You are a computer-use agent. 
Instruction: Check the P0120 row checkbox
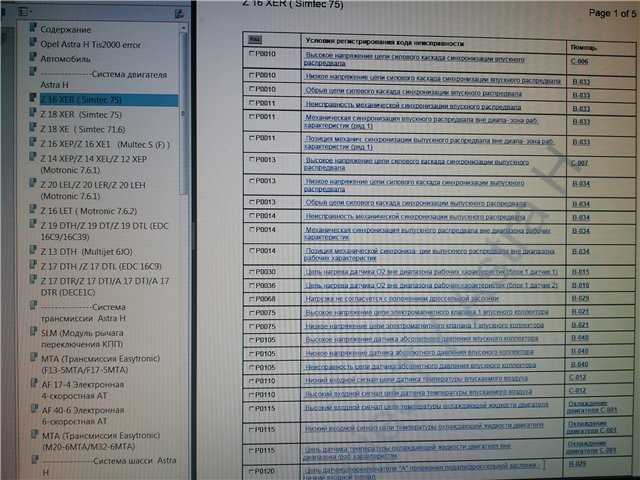coord(251,471)
